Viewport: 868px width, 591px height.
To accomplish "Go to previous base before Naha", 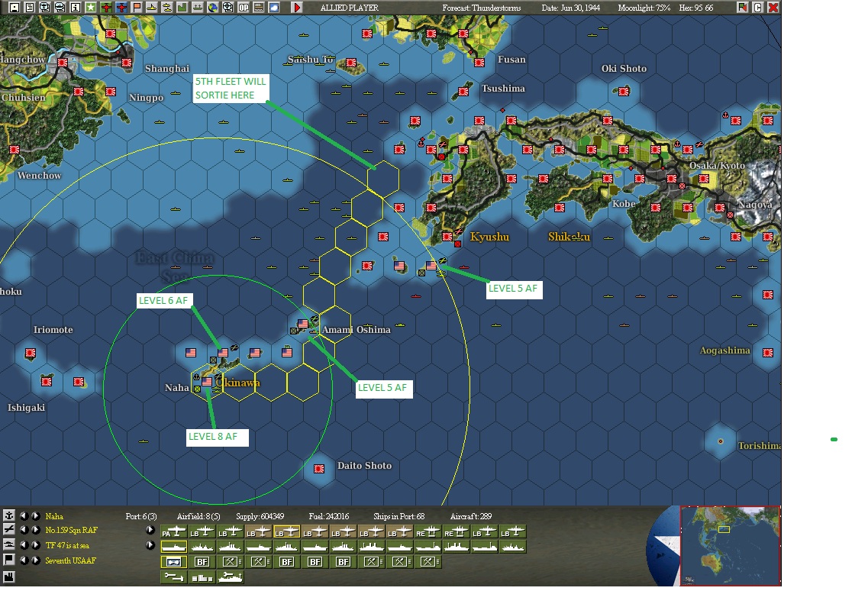I will [24, 515].
